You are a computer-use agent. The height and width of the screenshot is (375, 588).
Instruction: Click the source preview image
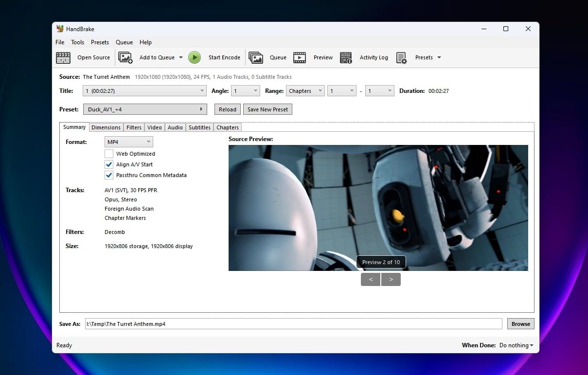click(378, 208)
